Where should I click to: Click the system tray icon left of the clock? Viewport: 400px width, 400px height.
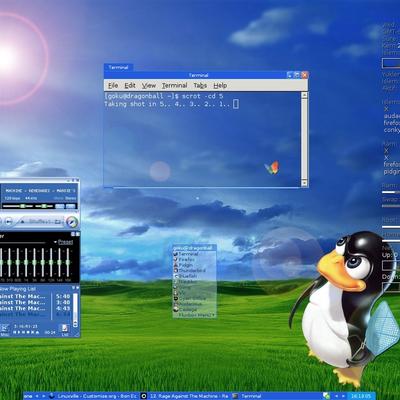point(326,396)
